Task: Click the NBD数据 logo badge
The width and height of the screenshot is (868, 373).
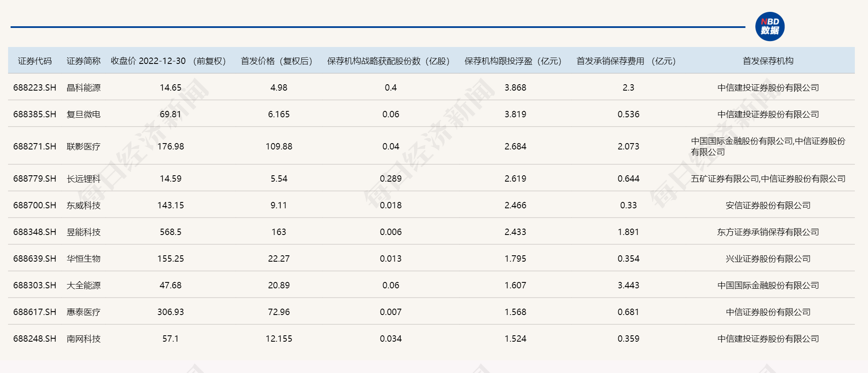Action: pos(770,27)
